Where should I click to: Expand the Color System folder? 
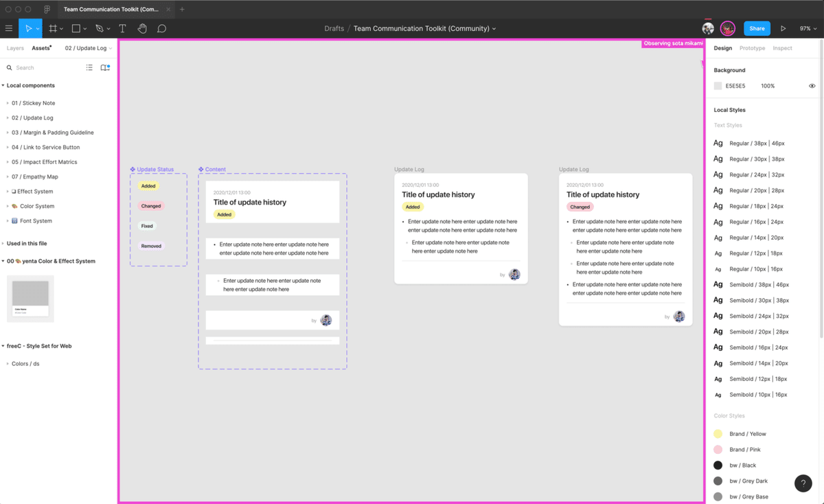(8, 207)
